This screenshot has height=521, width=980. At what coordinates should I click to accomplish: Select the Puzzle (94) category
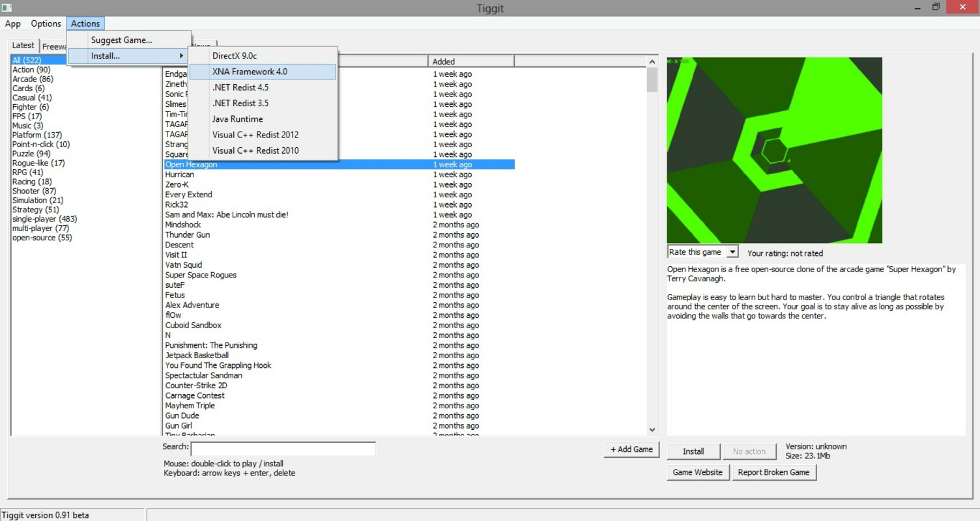(31, 154)
